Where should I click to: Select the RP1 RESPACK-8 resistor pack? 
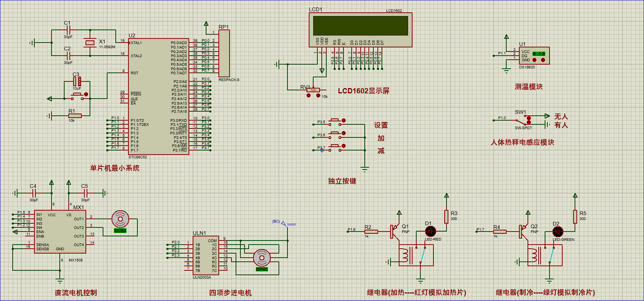click(x=224, y=53)
